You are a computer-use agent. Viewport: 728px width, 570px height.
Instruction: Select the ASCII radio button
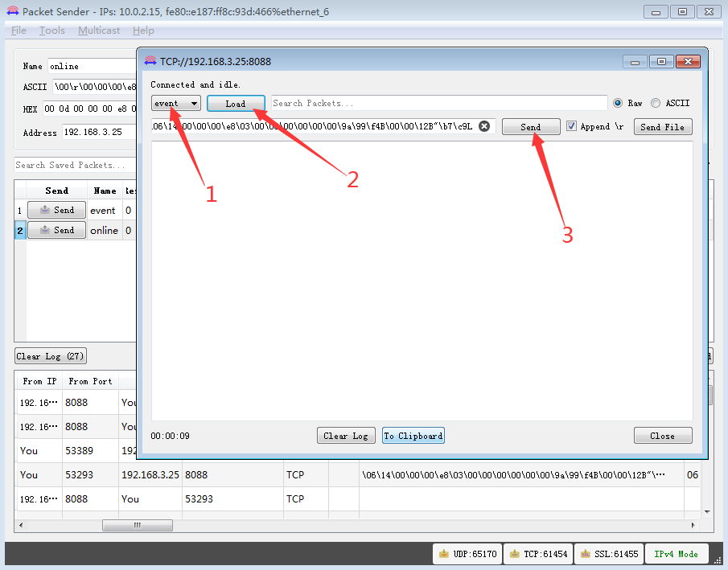656,104
